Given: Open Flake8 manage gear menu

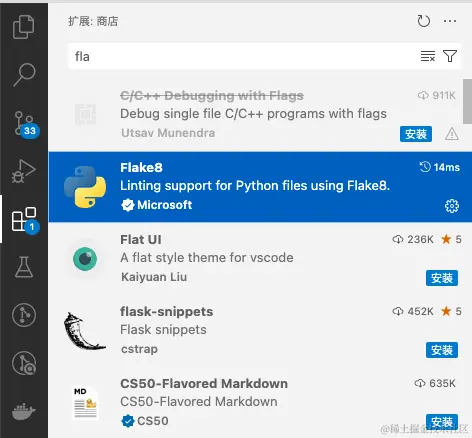Looking at the screenshot, I should coord(452,206).
